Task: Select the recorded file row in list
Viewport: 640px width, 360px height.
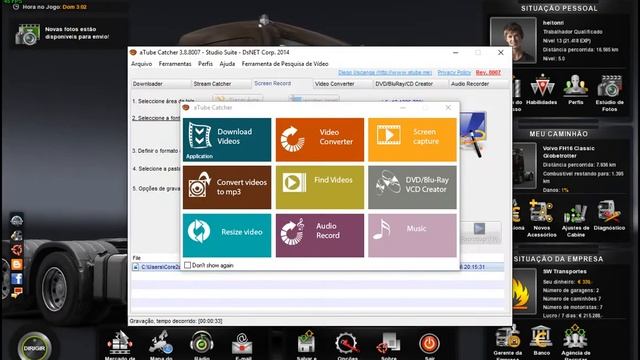Action: [x=318, y=267]
